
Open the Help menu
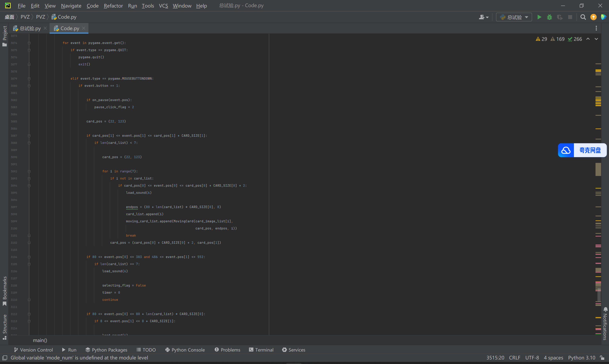201,6
